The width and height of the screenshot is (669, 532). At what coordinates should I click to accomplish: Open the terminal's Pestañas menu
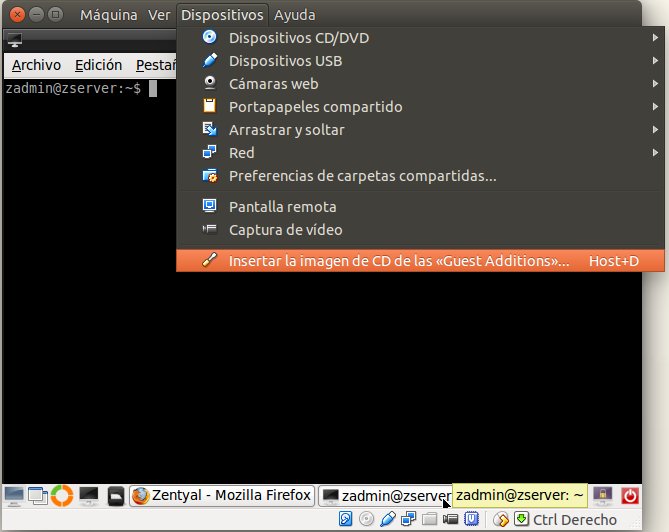coord(155,65)
